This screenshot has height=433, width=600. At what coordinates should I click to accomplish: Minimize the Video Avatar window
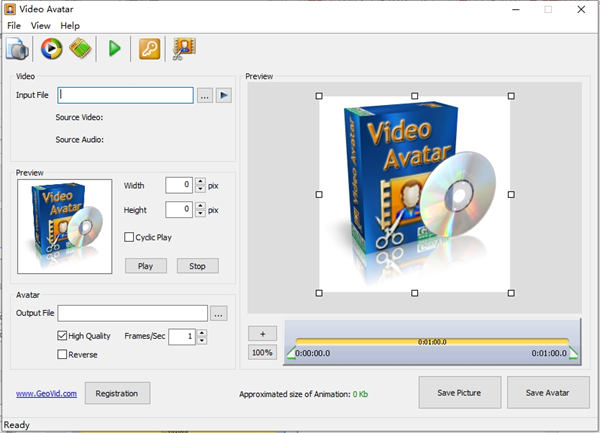tap(516, 10)
